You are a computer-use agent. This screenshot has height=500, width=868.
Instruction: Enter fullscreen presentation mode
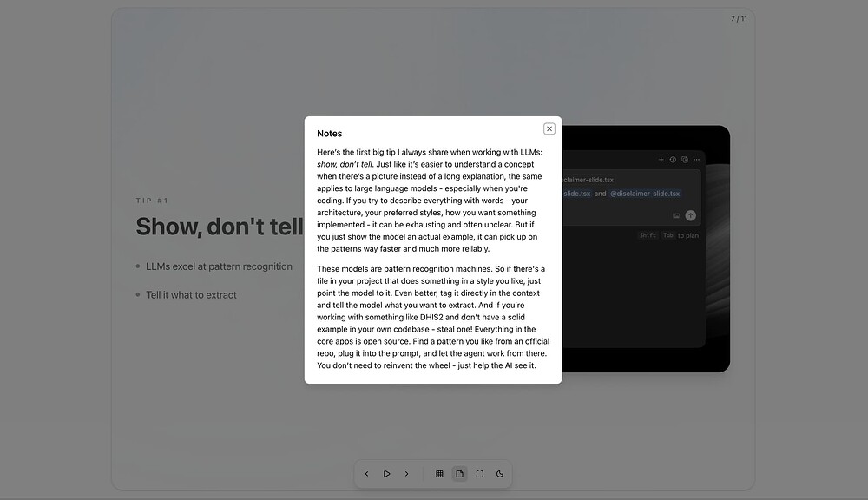[x=479, y=474]
